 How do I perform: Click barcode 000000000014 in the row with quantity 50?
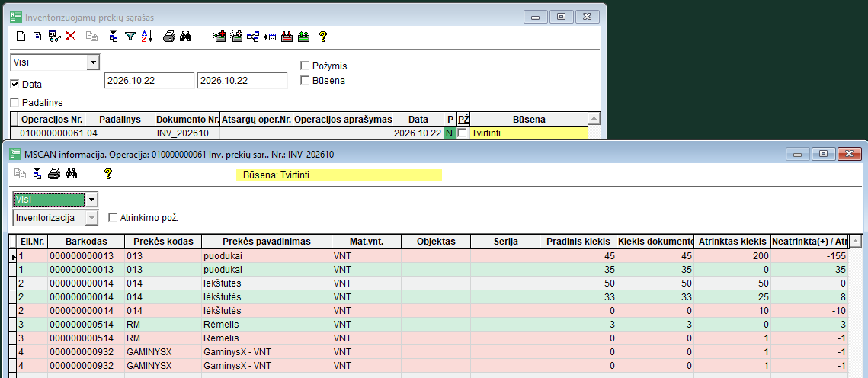[x=86, y=283]
